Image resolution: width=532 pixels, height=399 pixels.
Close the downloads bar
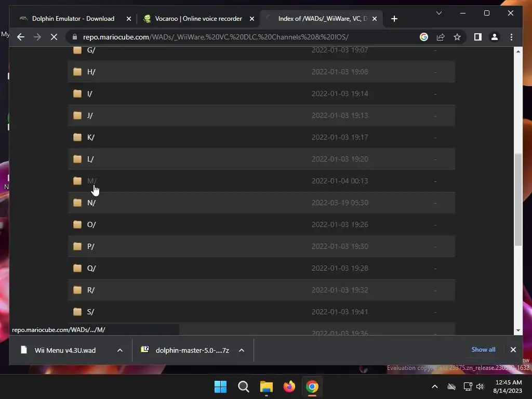click(x=513, y=350)
